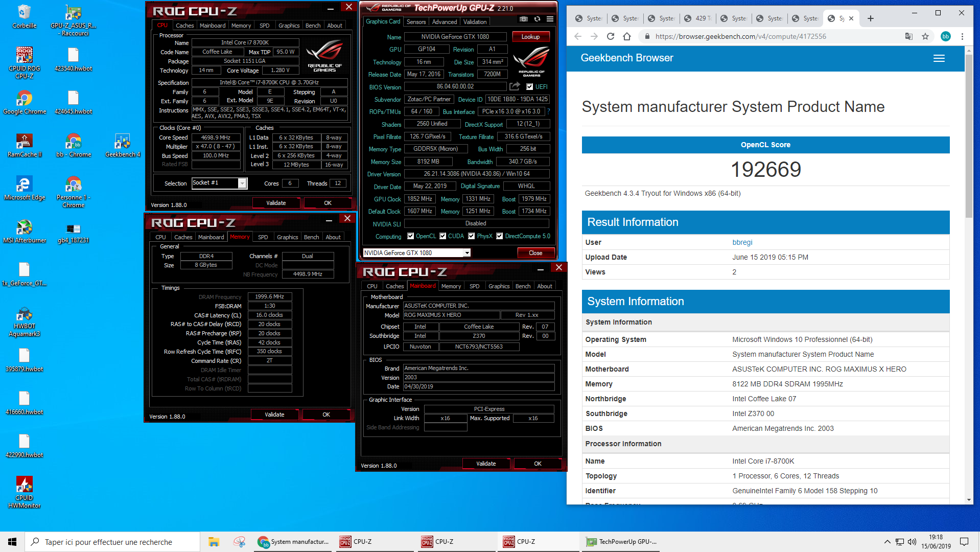
Task: Click Validate in the CPU-Z Mainboard window
Action: [486, 464]
